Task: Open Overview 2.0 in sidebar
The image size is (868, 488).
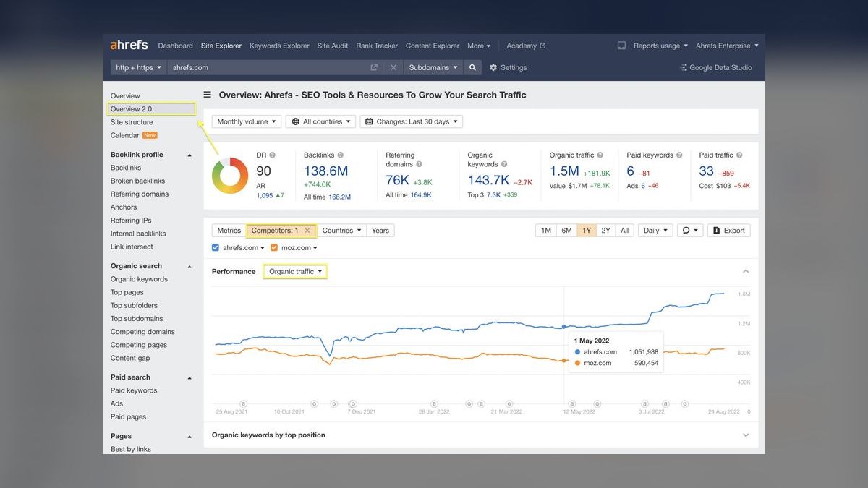Action: pyautogui.click(x=132, y=109)
